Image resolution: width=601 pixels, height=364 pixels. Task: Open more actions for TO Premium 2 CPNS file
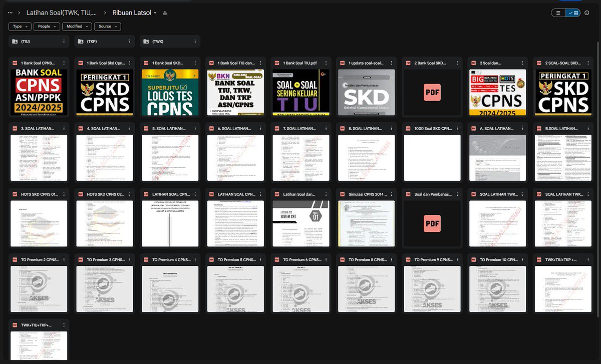[x=64, y=260]
